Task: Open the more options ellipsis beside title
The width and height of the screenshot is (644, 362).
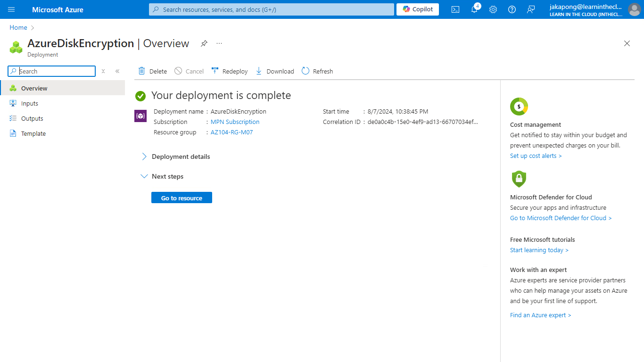Action: pyautogui.click(x=219, y=43)
